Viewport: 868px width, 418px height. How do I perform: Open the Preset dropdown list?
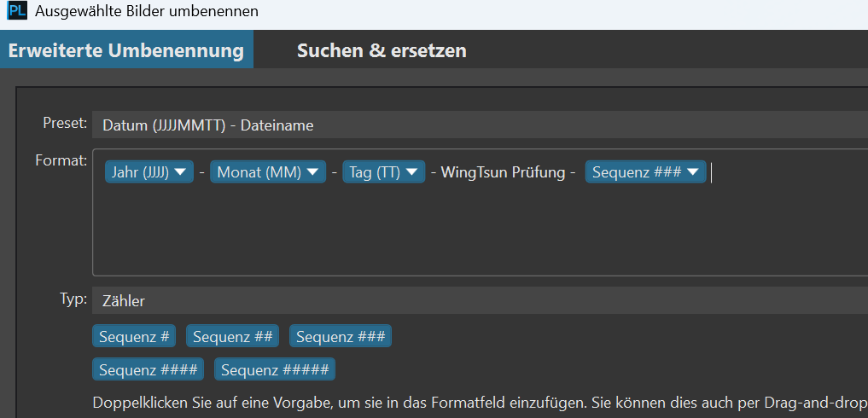478,125
